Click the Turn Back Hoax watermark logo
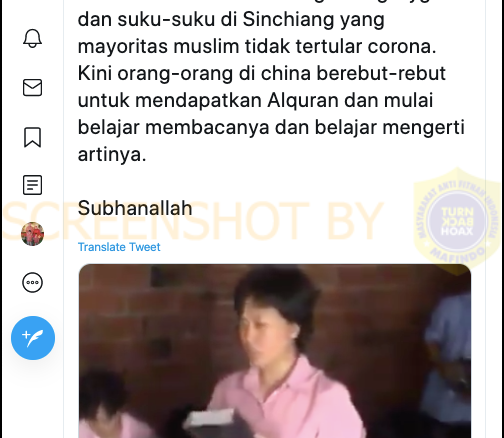This screenshot has height=438, width=504. tap(458, 221)
